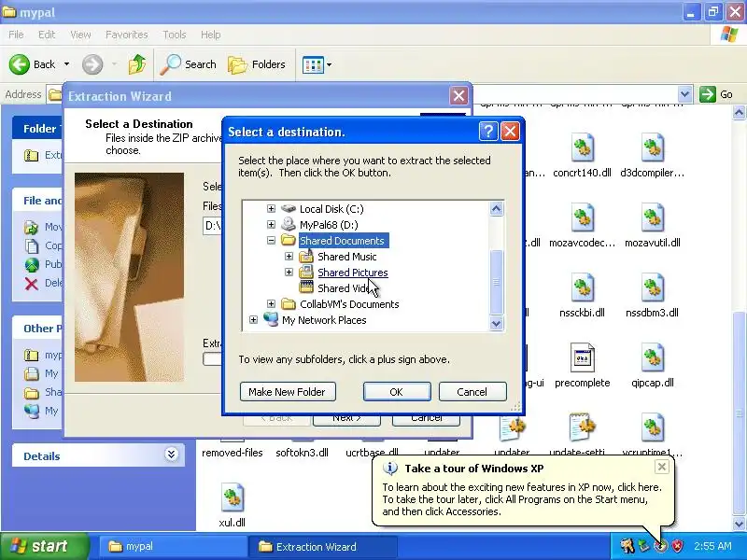The image size is (747, 560).
Task: Click the folder tree scrollbar thumb
Action: tap(496, 282)
